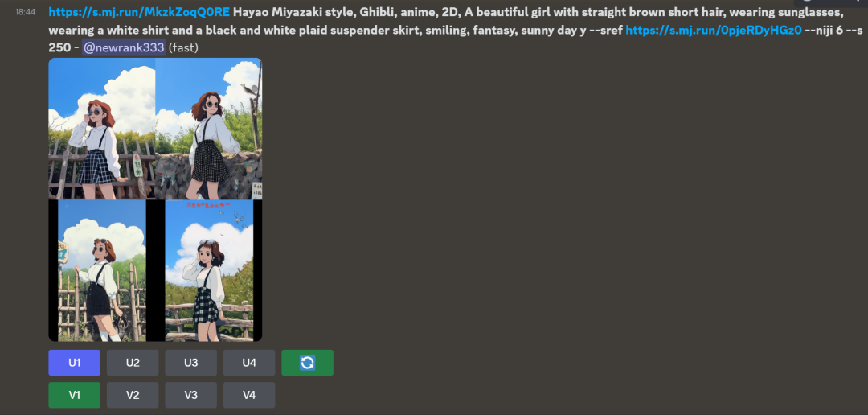The height and width of the screenshot is (415, 868).
Task: Hit the V3 variation button
Action: [x=191, y=395]
